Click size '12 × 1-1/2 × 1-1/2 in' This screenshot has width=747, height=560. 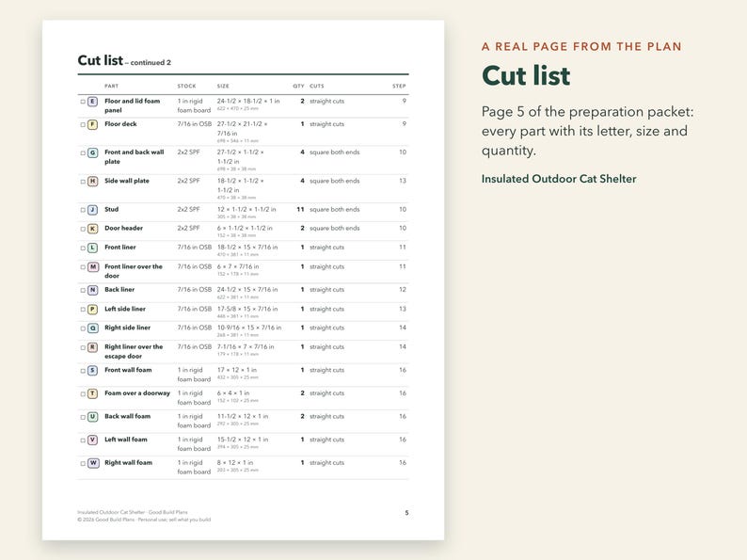point(246,209)
